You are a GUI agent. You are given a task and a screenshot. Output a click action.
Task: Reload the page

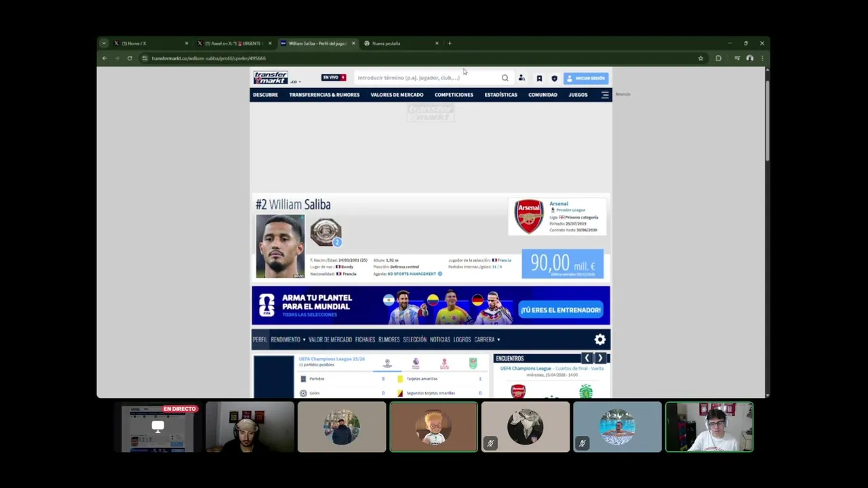click(x=130, y=58)
